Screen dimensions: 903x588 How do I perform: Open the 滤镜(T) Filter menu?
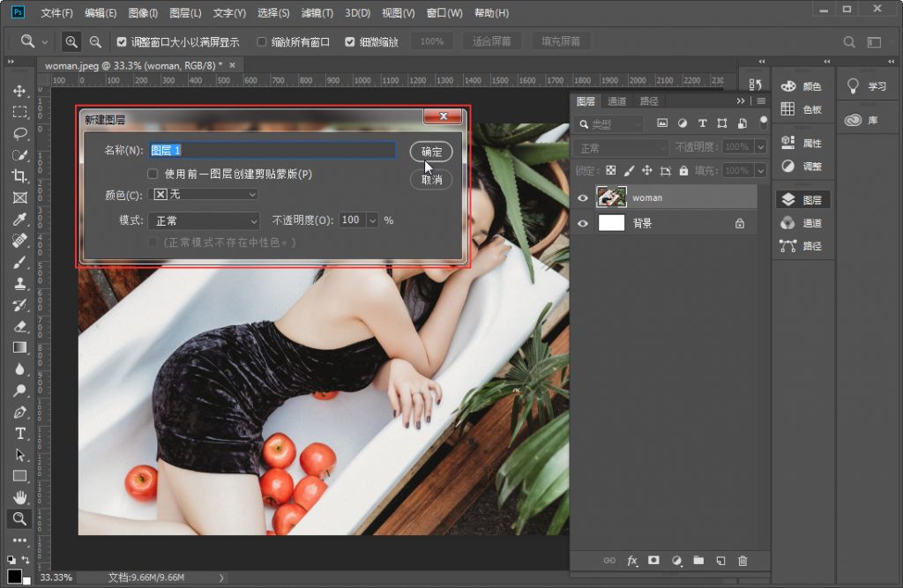[x=317, y=13]
